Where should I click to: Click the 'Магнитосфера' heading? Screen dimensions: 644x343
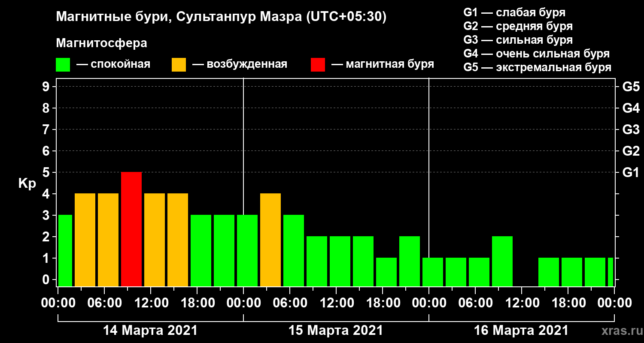point(101,43)
